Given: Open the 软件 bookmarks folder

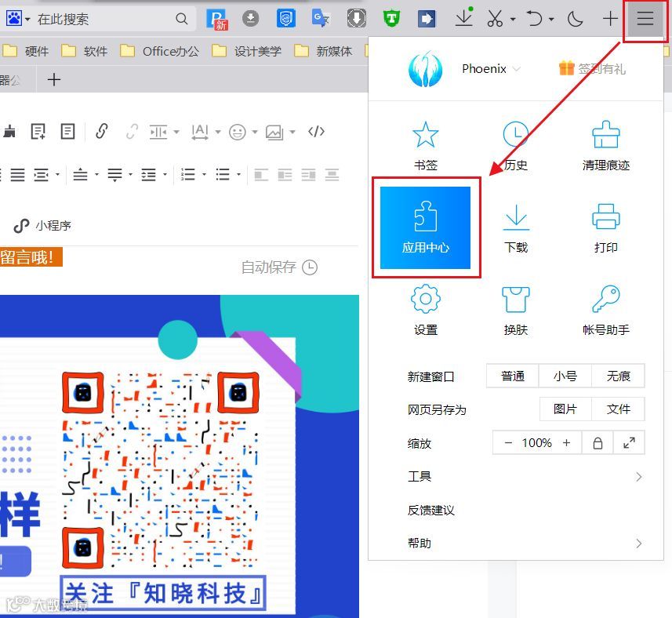Looking at the screenshot, I should (85, 51).
